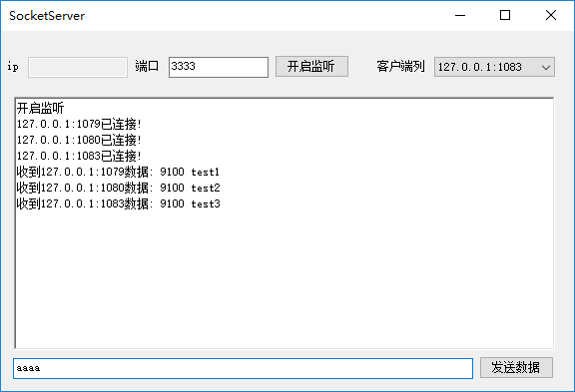Select log line 127.0.0.1:1083已连接!
The image size is (575, 392).
click(79, 156)
